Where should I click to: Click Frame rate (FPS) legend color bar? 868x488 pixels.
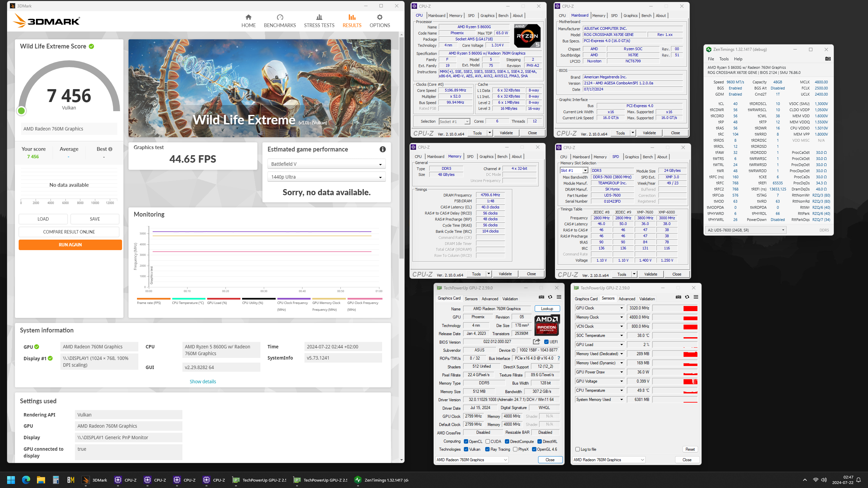pos(154,299)
